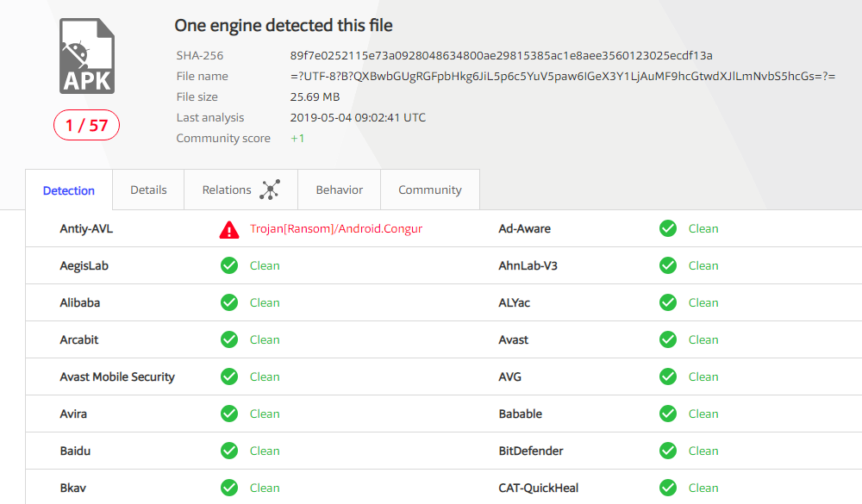Click the Clean result for Avira
The height and width of the screenshot is (504, 862).
(265, 414)
